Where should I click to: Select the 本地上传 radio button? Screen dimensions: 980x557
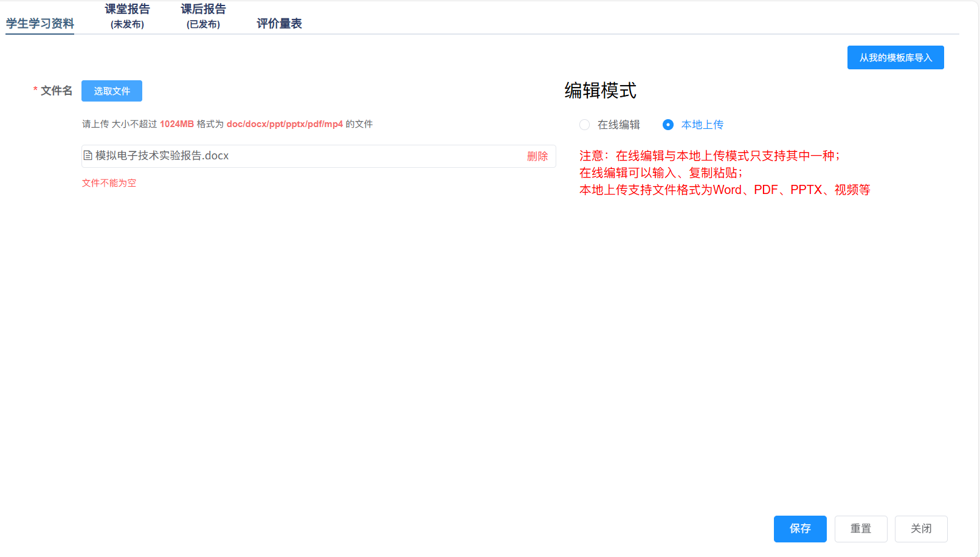coord(668,125)
